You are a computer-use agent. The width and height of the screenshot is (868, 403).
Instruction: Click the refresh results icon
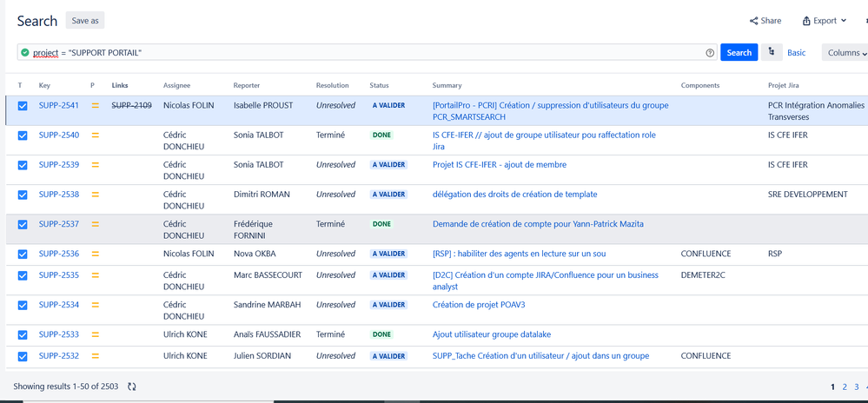click(132, 386)
